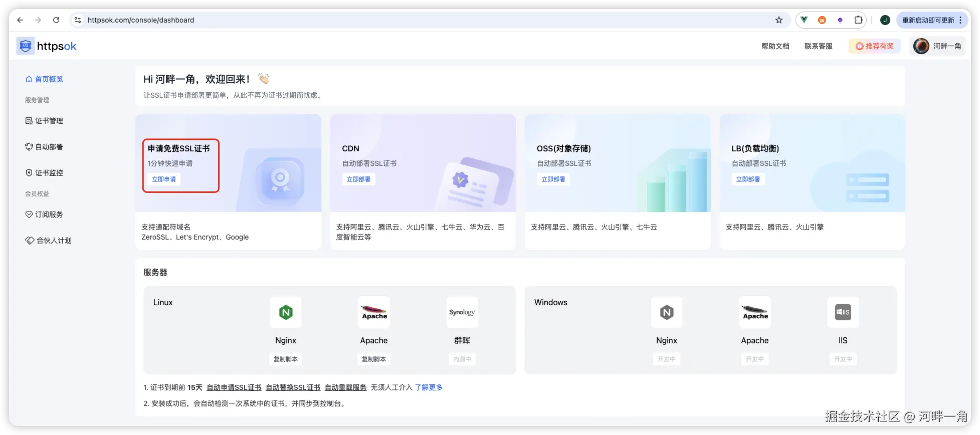Focus the browser address bar URL
Viewport: 980px width, 435px height.
click(x=141, y=20)
